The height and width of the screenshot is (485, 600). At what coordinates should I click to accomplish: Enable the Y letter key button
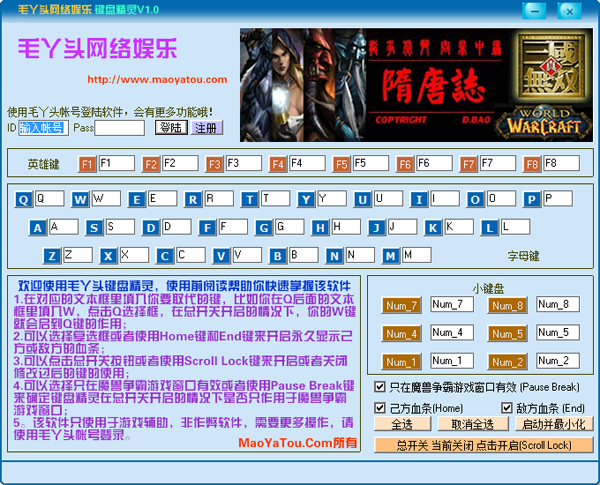click(306, 199)
